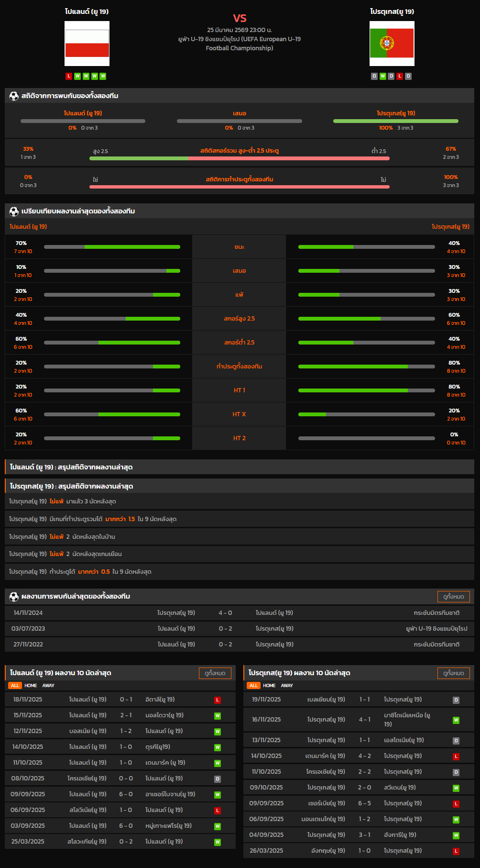Click the Portugal U19 flag image

[x=392, y=44]
